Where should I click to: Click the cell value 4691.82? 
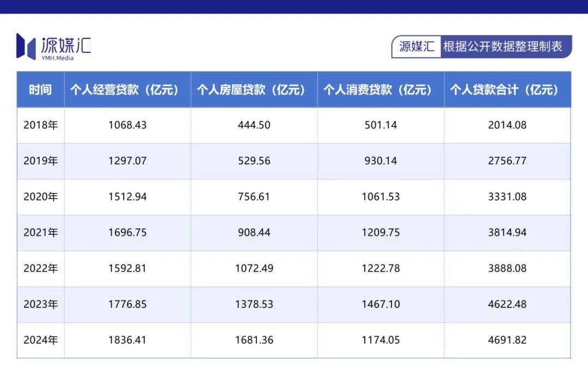coord(507,340)
